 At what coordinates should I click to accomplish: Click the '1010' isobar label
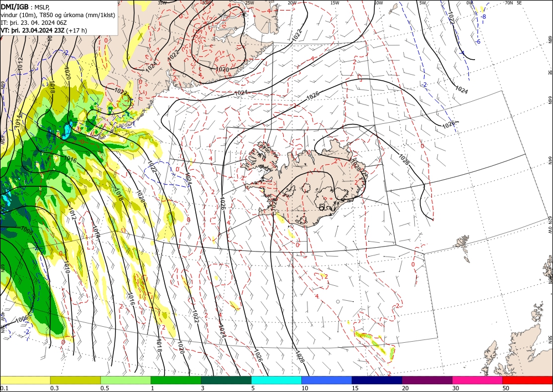pyautogui.click(x=66, y=267)
